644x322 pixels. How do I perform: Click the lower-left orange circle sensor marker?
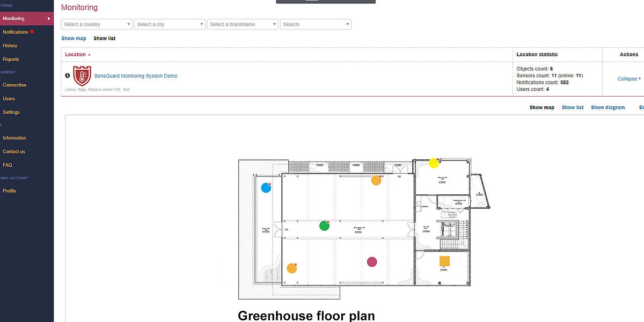(x=291, y=268)
